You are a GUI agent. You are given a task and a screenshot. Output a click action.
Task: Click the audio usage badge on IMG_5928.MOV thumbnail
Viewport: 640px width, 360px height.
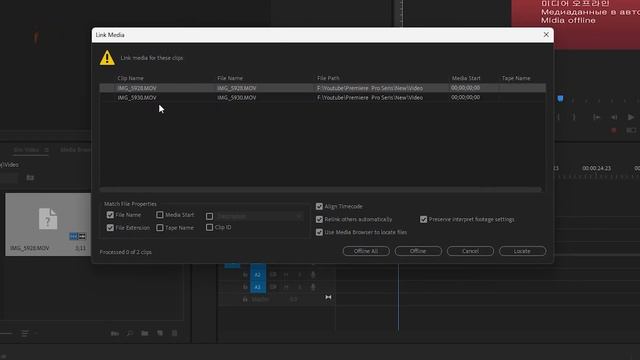[x=82, y=236]
